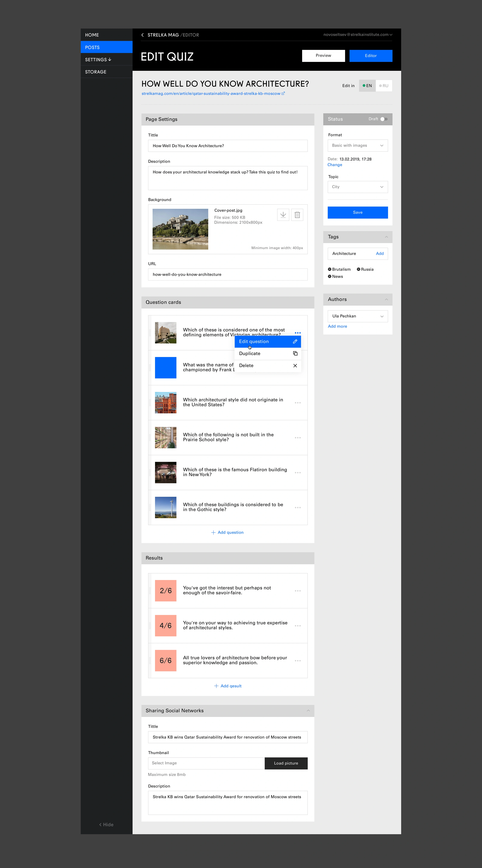
Task: Open options for the United States style question
Action: click(298, 403)
